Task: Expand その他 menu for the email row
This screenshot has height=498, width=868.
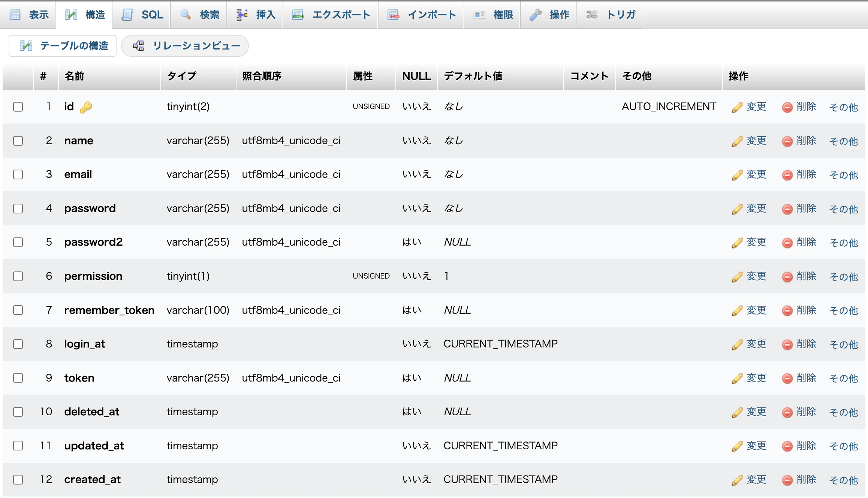Action: click(x=843, y=175)
